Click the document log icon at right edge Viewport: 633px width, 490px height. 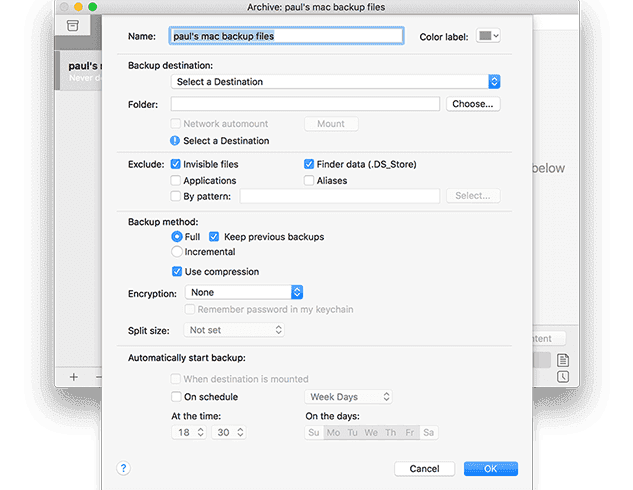563,360
